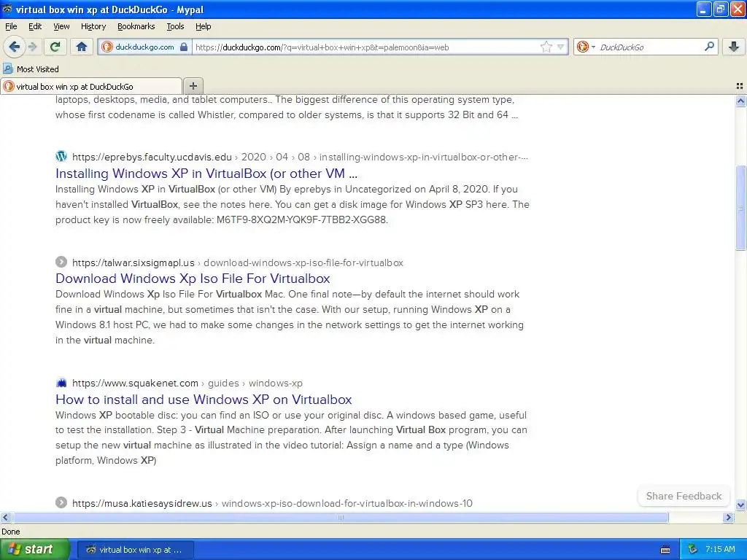Open a new tab with plus button
This screenshot has width=747, height=560.
(x=193, y=86)
